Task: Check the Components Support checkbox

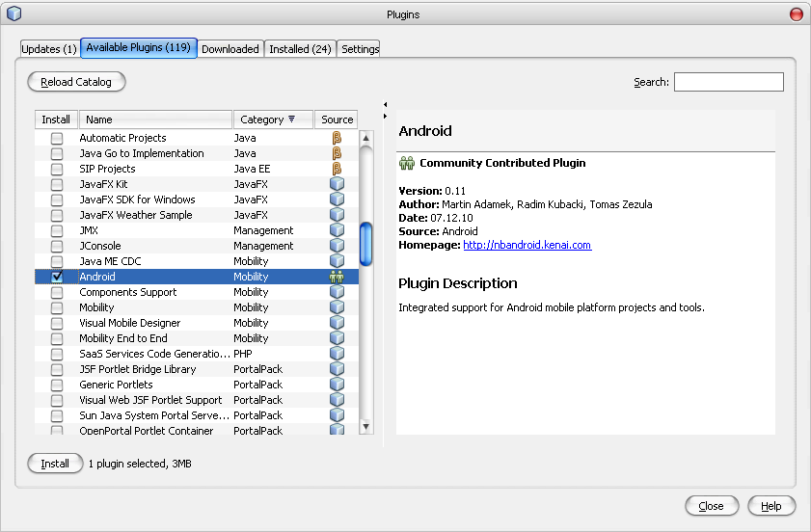Action: tap(57, 293)
